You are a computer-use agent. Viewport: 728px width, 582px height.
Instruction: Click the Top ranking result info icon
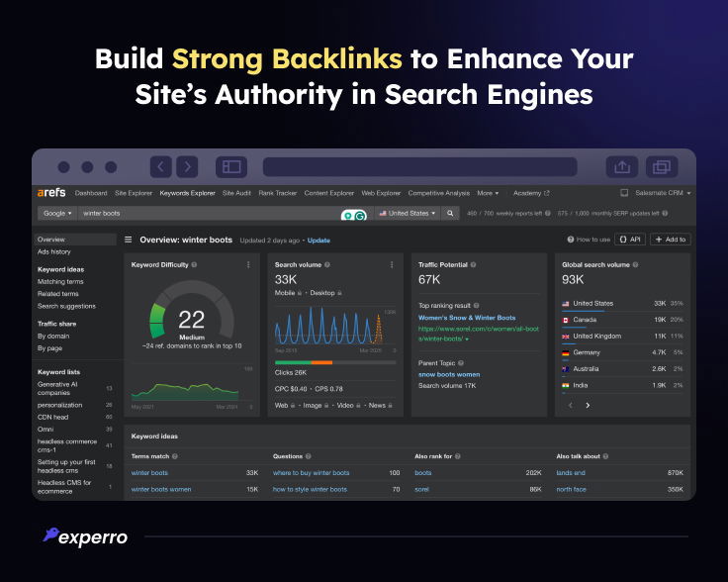click(477, 306)
